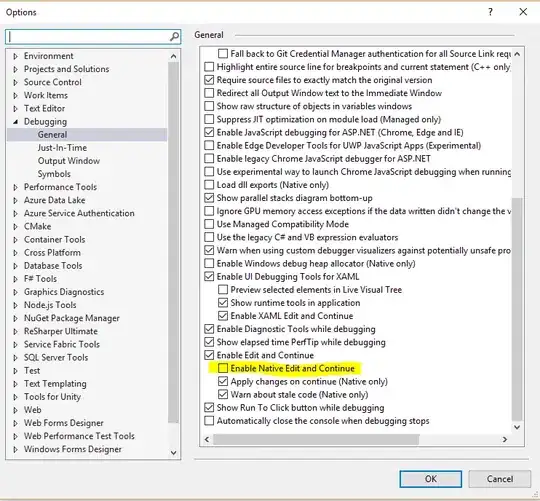Viewport: 540px width, 501px height.
Task: Confirm the settings with the OK button
Action: click(430, 479)
